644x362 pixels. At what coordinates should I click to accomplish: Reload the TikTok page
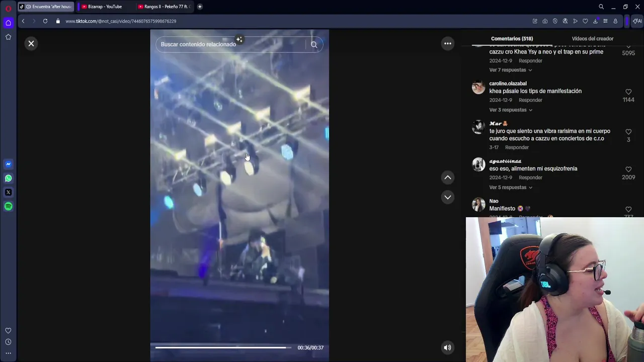point(45,21)
